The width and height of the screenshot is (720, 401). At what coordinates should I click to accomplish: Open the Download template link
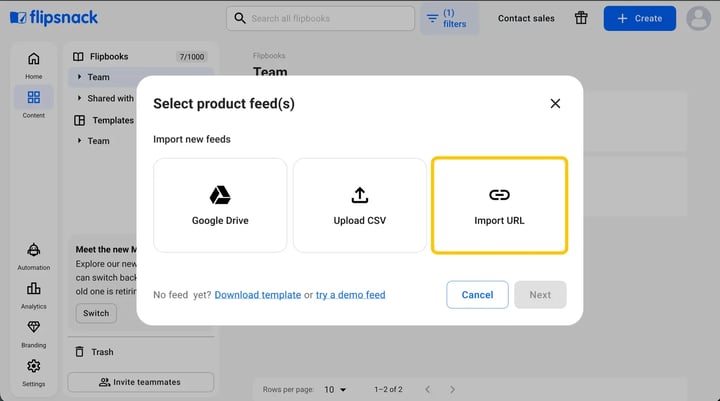click(258, 295)
